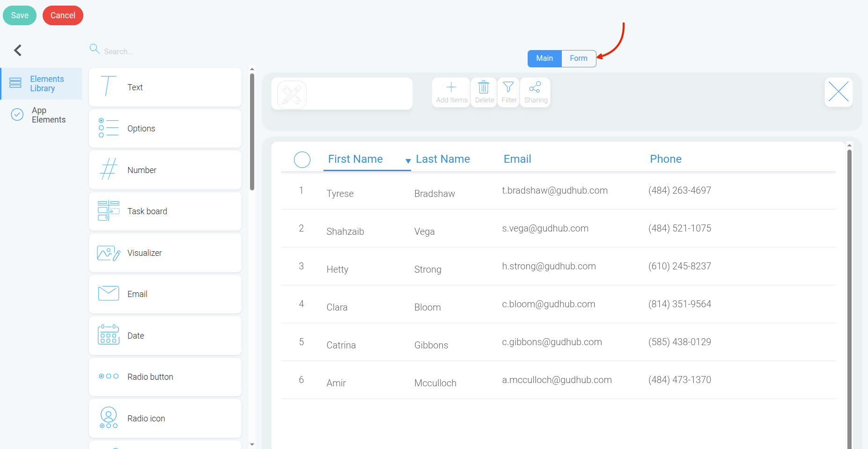Screen dimensions: 868x449
Task: Click email c.bloom@gudhub.com
Action: tap(549, 304)
